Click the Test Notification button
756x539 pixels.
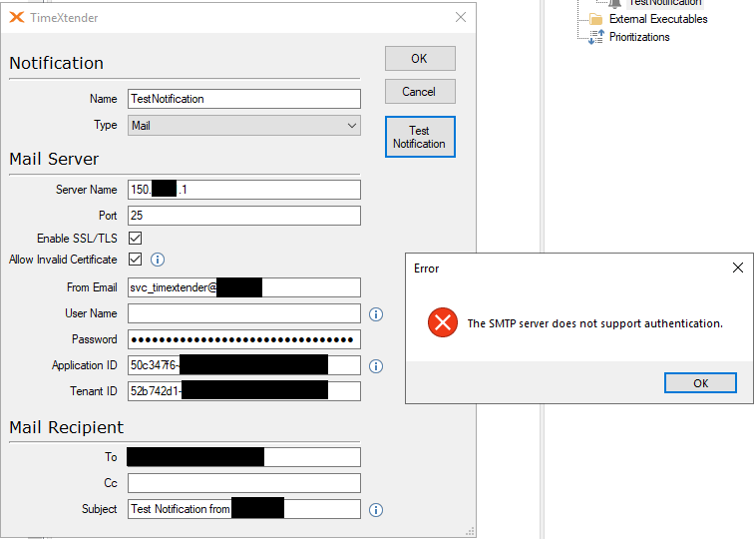pos(420,137)
